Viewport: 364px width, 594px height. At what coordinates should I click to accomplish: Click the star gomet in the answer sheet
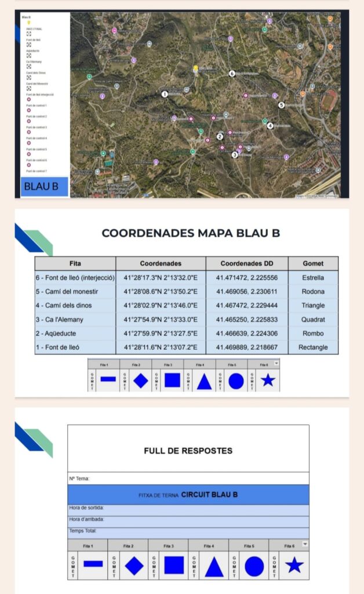(x=294, y=565)
